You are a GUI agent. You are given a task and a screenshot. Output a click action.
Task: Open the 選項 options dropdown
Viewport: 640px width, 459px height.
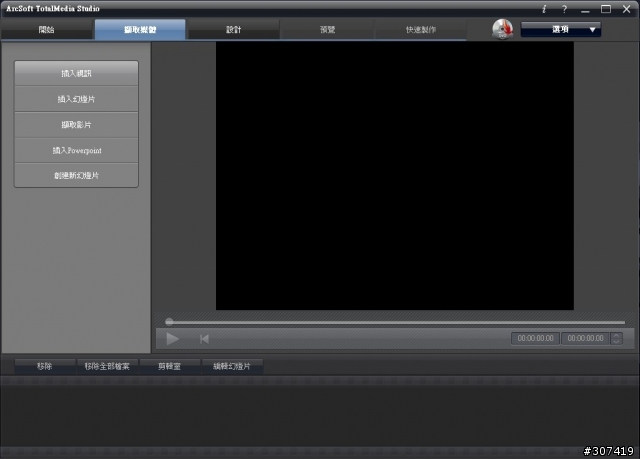point(561,29)
